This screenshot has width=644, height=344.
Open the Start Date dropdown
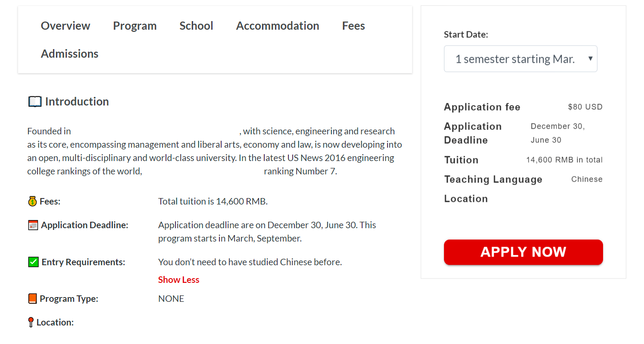tap(515, 59)
